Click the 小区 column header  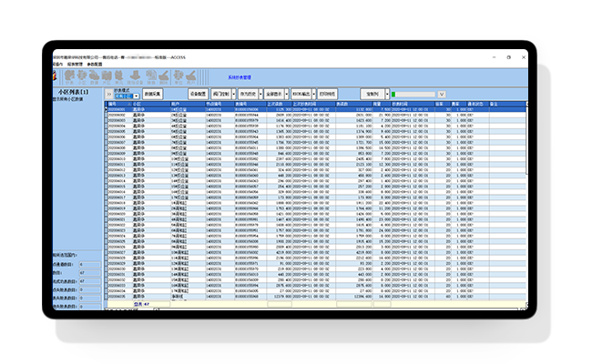tap(150, 104)
